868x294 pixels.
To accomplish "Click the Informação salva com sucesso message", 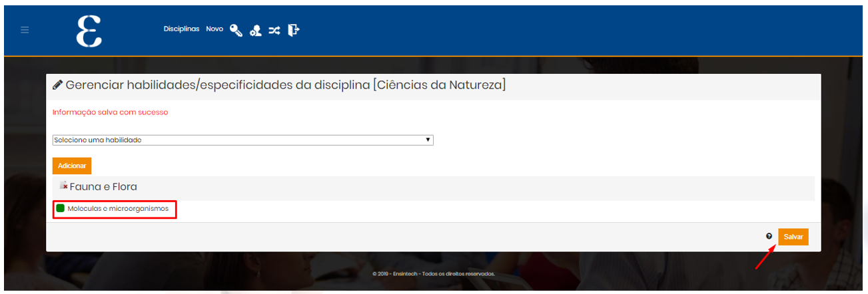I will coord(111,112).
